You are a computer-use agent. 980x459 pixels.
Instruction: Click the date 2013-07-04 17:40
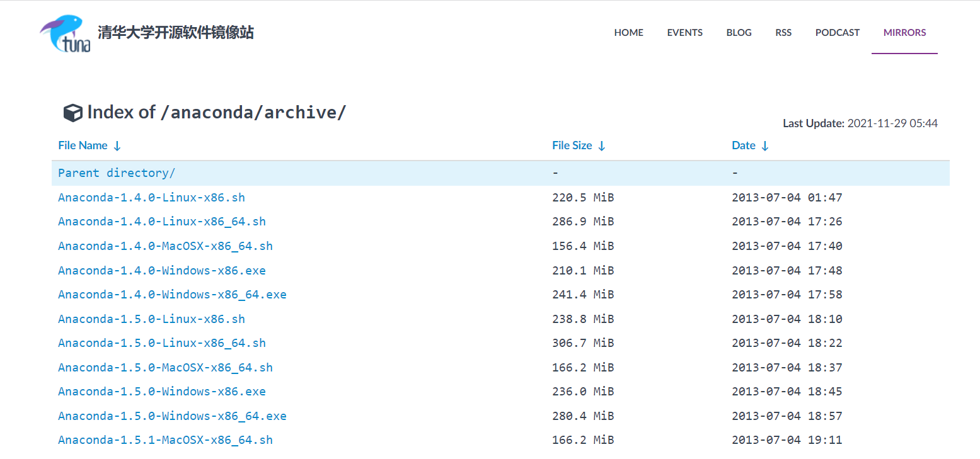(787, 246)
